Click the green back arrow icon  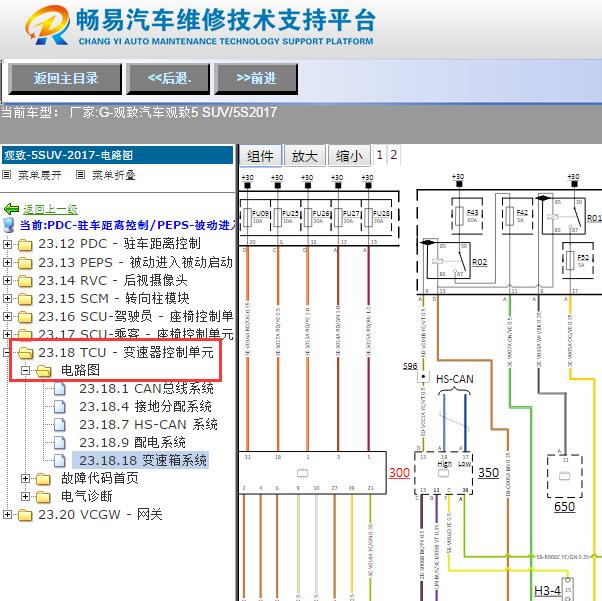pos(11,209)
